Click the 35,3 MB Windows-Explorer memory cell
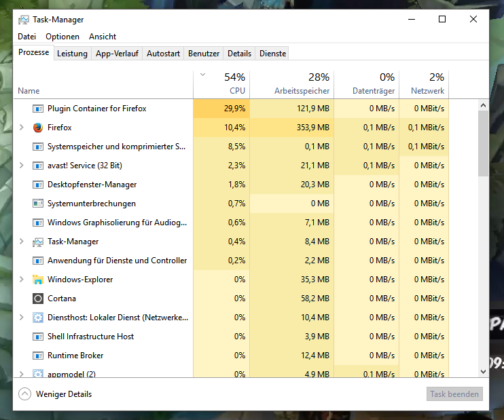The height and width of the screenshot is (420, 504). click(292, 280)
